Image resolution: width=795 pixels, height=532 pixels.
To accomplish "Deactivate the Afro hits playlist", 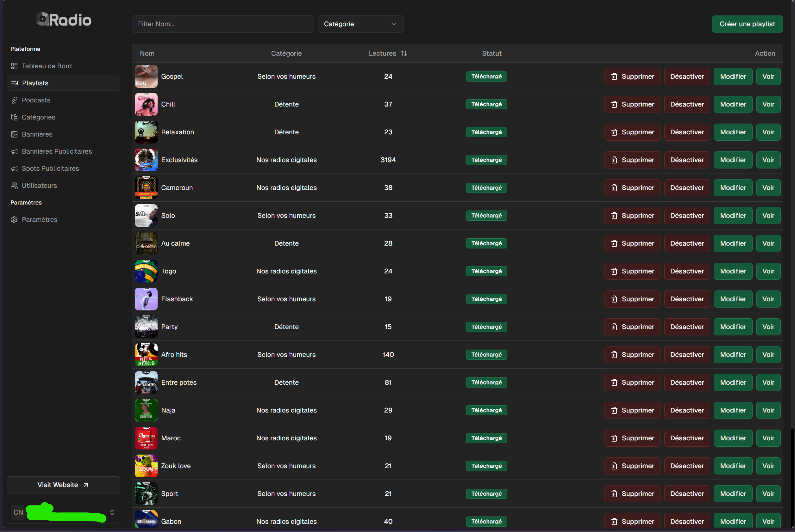I will (x=687, y=355).
